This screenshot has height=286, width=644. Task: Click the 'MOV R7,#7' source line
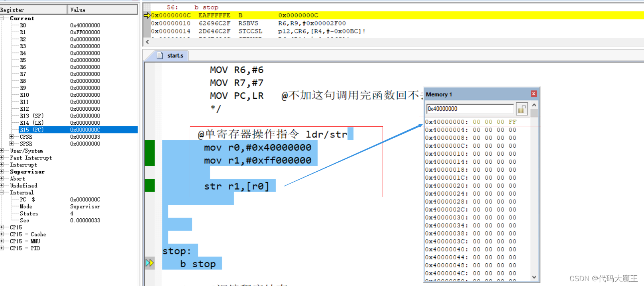point(237,82)
